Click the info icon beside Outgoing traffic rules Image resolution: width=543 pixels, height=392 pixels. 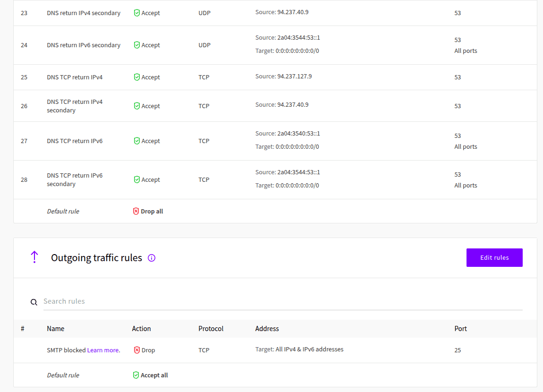tap(152, 258)
